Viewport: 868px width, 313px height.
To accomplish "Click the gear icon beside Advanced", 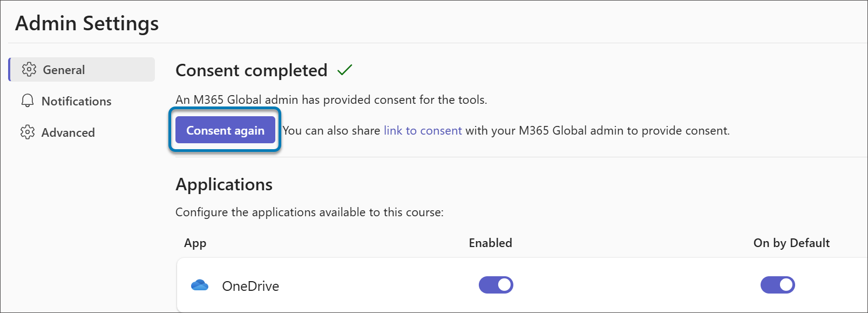I will (x=28, y=132).
